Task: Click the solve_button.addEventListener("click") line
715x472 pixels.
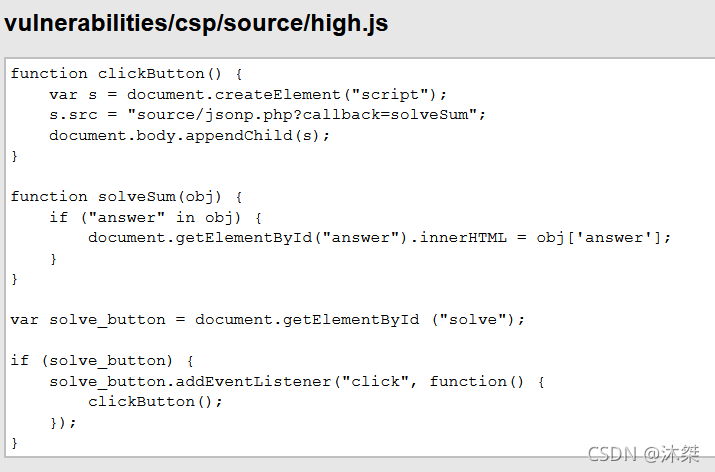Action: pyautogui.click(x=297, y=381)
